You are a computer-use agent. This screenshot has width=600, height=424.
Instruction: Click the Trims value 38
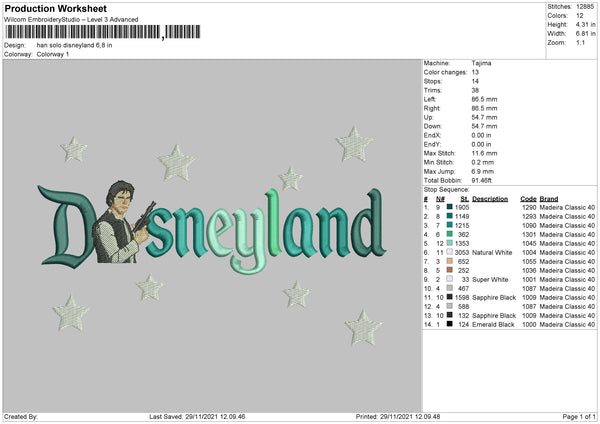coord(475,90)
